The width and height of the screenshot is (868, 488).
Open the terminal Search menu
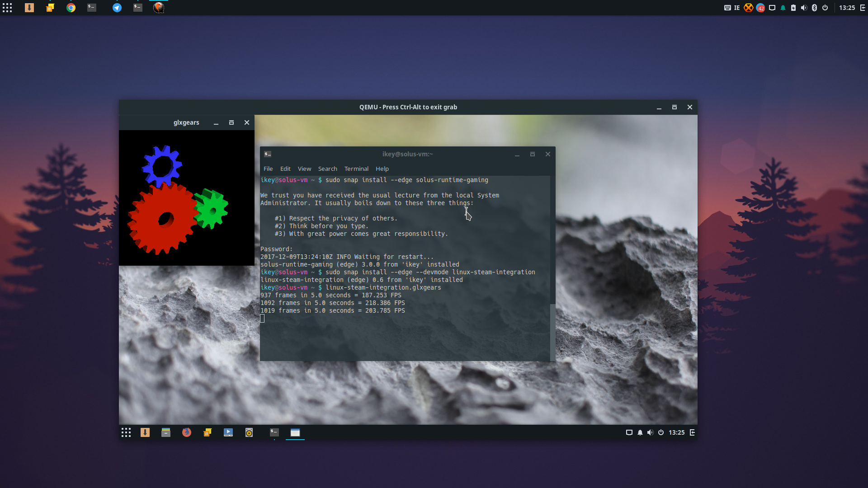tap(328, 169)
